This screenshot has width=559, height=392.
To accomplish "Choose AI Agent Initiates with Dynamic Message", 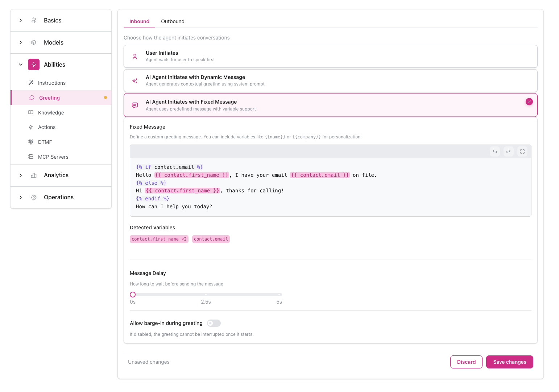I will pos(330,80).
